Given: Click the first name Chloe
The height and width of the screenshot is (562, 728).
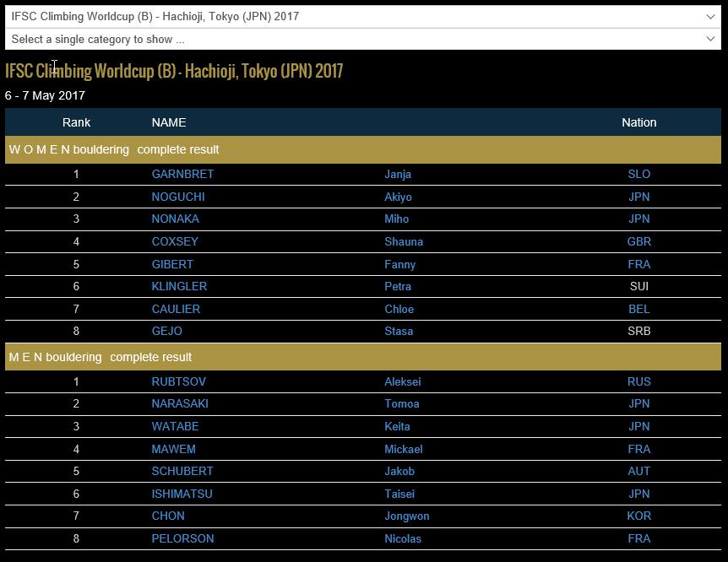Looking at the screenshot, I should pos(399,309).
